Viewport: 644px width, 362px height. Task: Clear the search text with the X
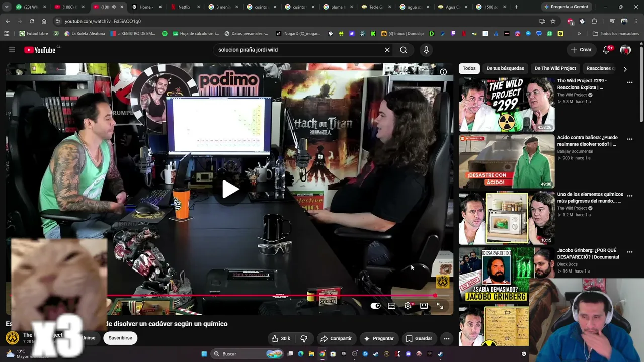[x=387, y=50]
